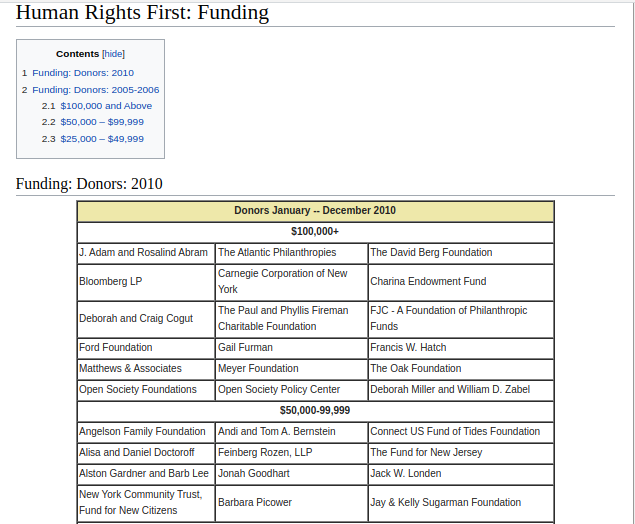Select cell Matthews & Associates
The image size is (635, 524).
146,369
